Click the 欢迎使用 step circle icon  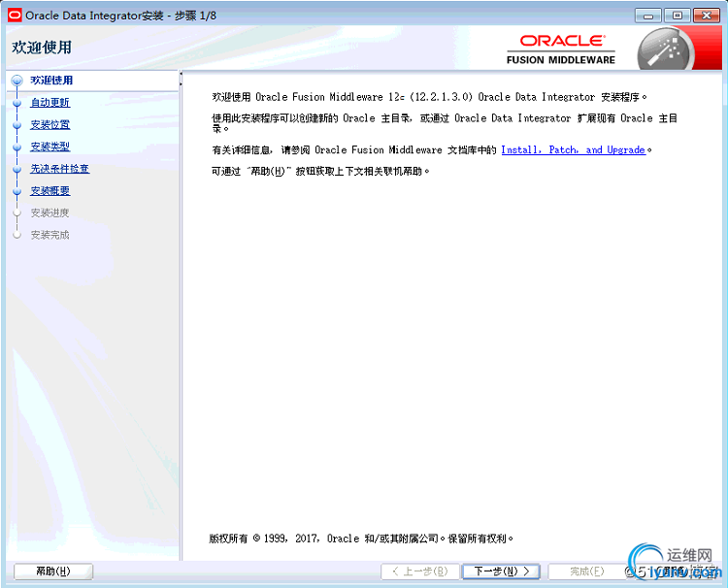tap(17, 81)
